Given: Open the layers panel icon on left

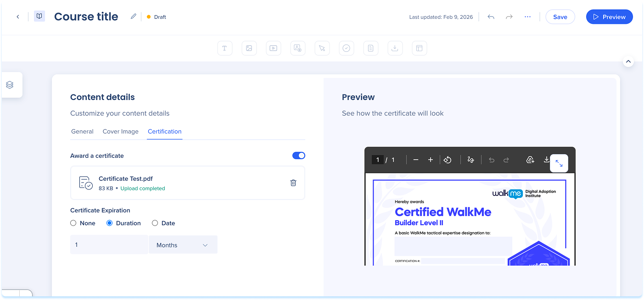Looking at the screenshot, I should tap(10, 85).
